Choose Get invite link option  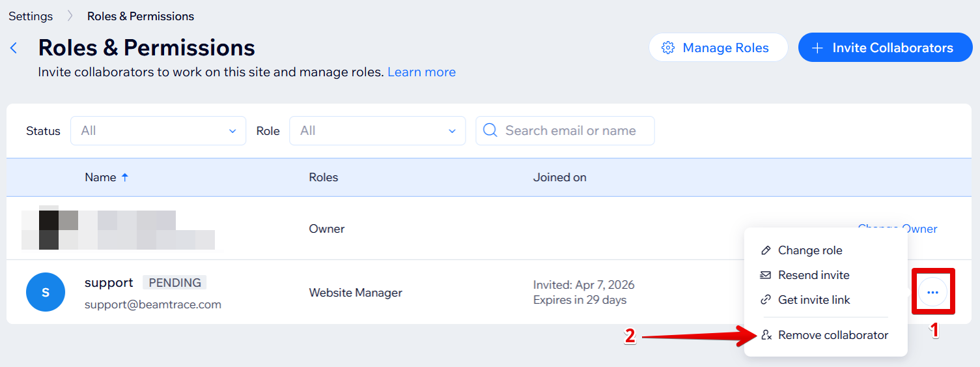[x=814, y=300]
